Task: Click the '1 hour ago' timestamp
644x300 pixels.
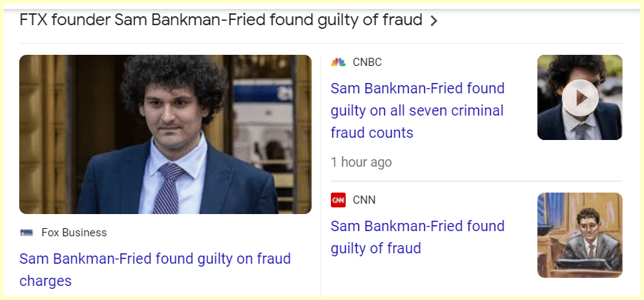Action: [x=361, y=162]
